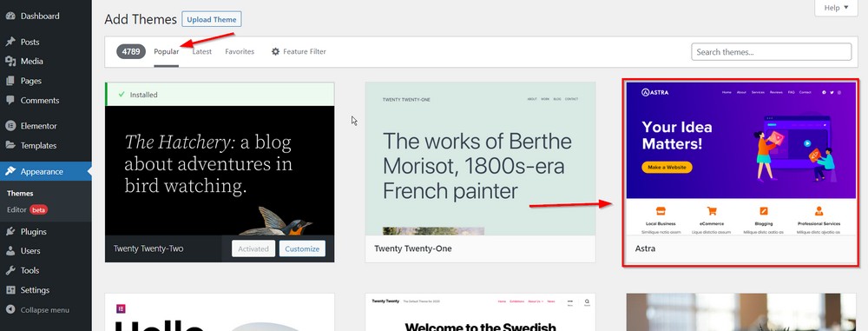
Task: Click the Upload Theme button
Action: 212,19
